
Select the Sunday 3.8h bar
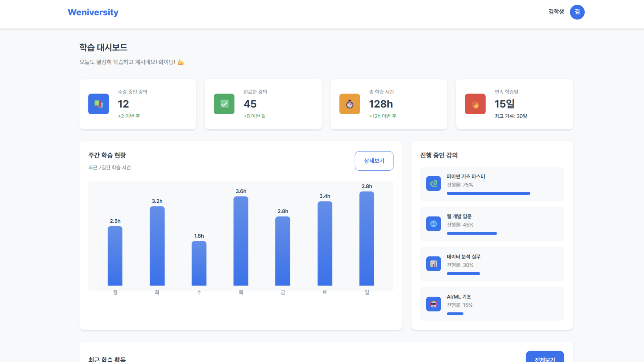point(367,239)
